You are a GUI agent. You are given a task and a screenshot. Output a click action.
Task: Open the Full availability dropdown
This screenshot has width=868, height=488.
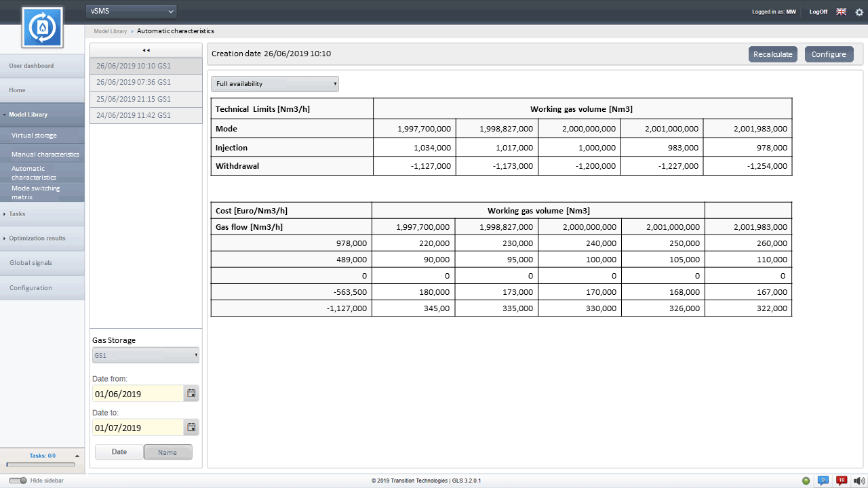(275, 84)
